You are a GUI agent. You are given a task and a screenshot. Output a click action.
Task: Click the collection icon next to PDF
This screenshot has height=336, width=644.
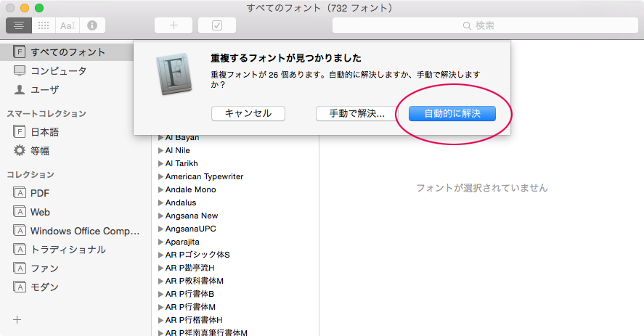click(20, 192)
